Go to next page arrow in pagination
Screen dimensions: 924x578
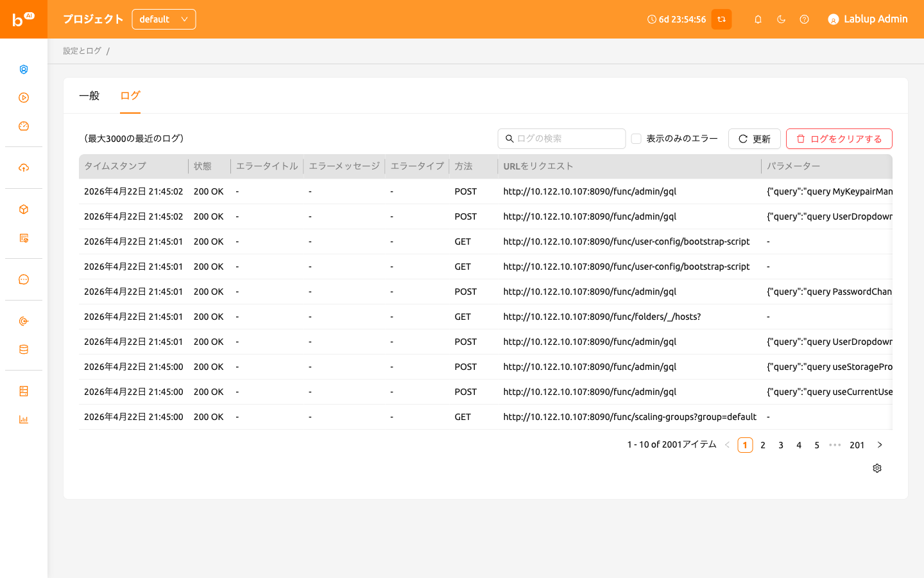[x=880, y=445]
